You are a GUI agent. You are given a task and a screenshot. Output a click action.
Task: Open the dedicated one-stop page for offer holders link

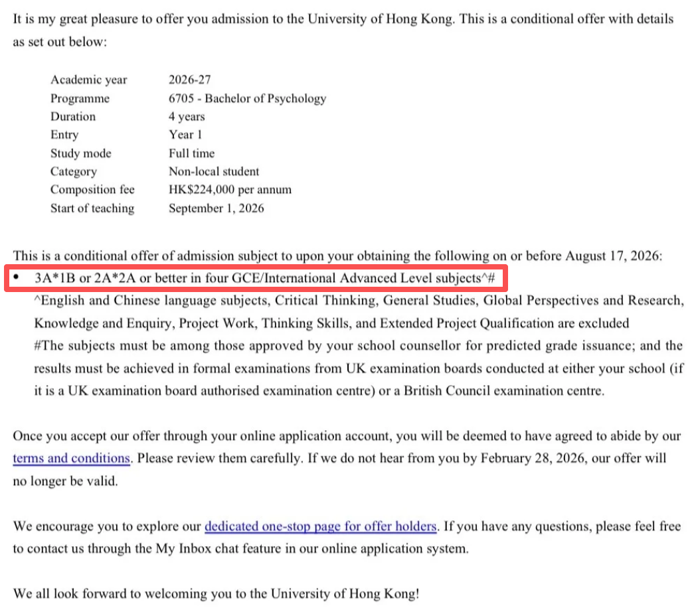click(320, 527)
